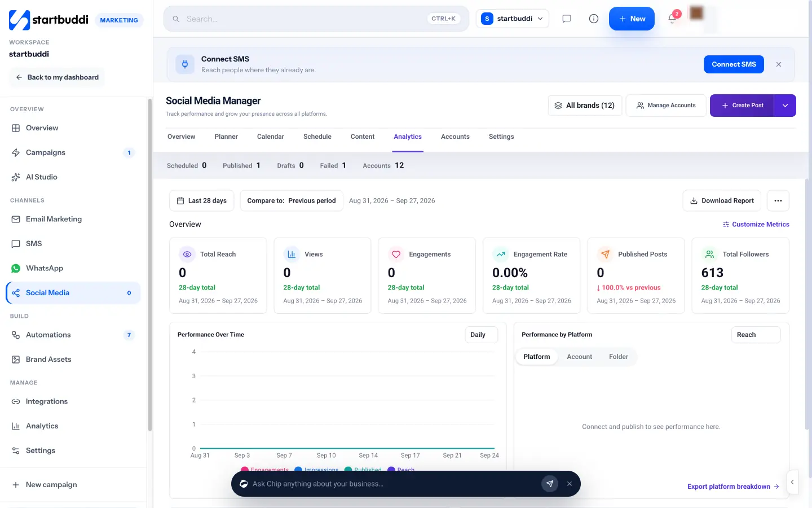Switch to the Schedule tab

click(x=317, y=137)
